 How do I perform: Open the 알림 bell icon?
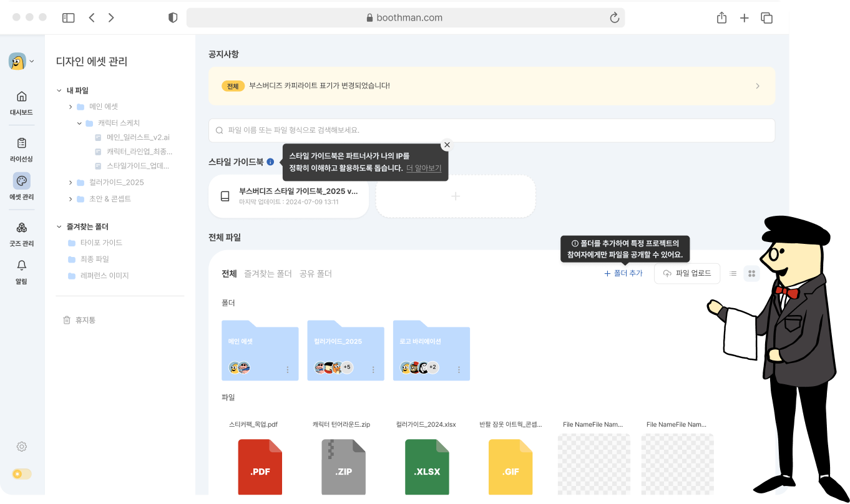pos(21,265)
